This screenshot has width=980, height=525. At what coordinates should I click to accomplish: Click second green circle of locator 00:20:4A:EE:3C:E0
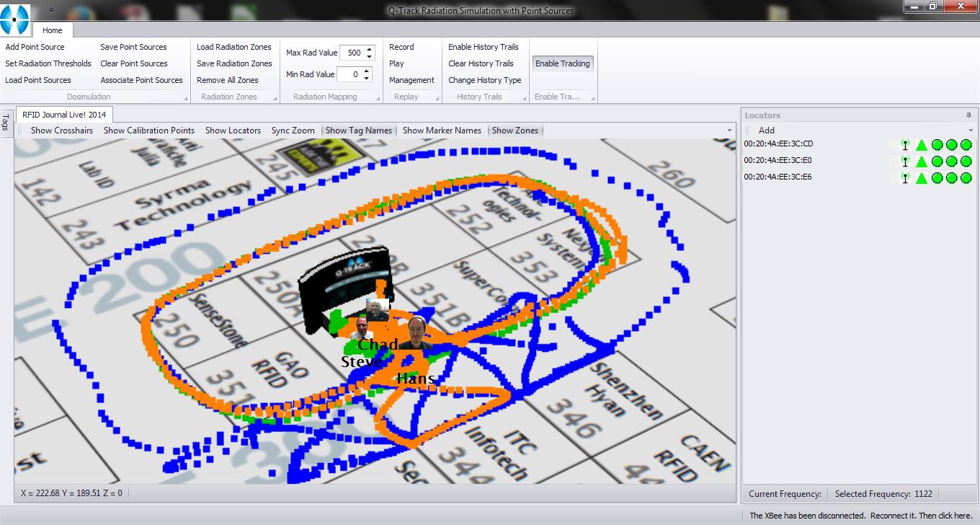coord(951,161)
